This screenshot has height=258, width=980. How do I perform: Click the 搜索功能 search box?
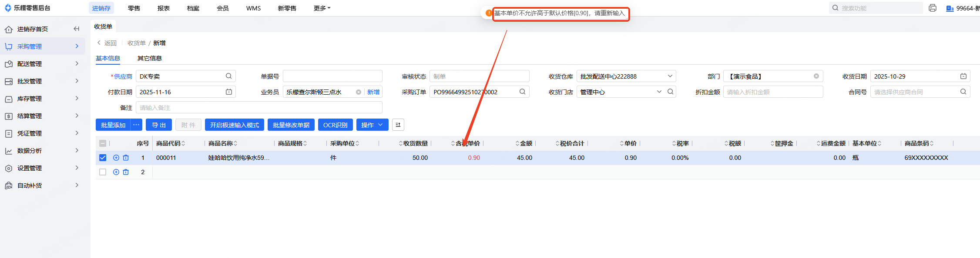[x=876, y=8]
